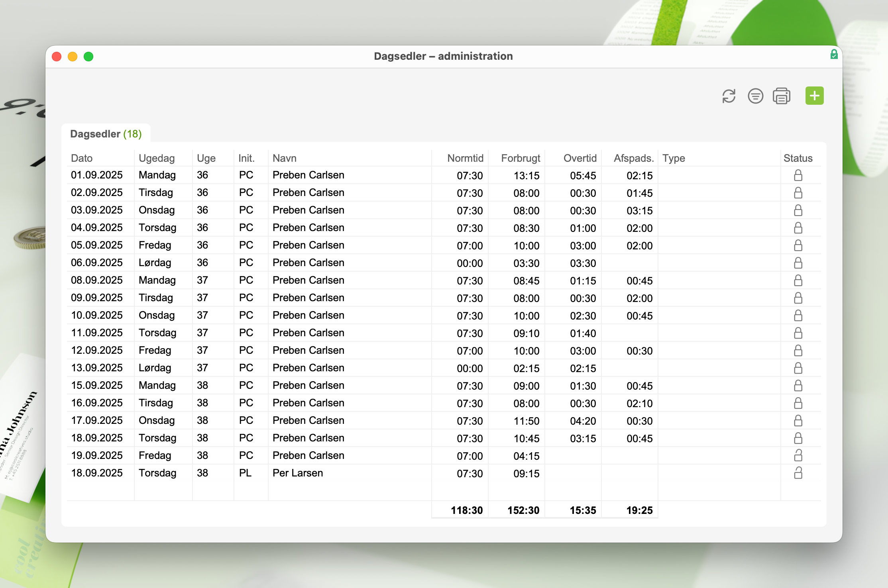Click green security lock in title bar
Viewport: 888px width, 588px height.
[834, 54]
